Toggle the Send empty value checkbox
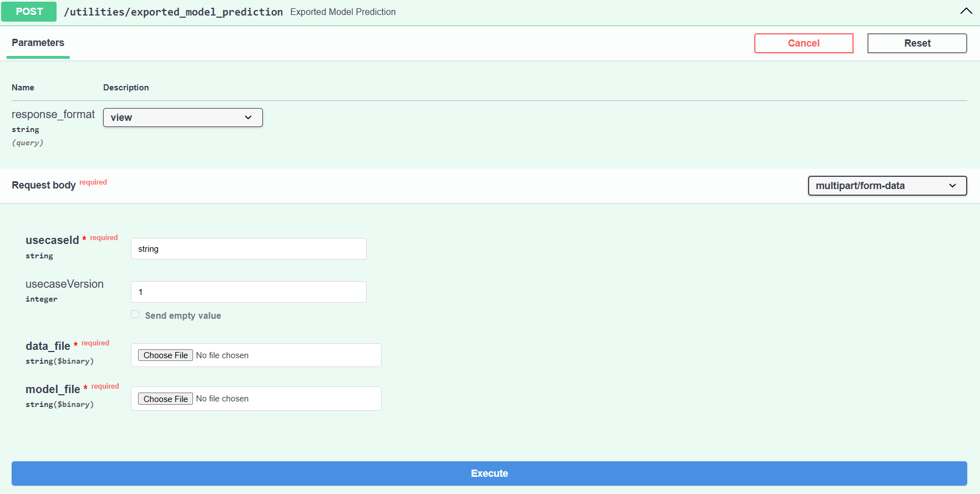 [x=135, y=314]
